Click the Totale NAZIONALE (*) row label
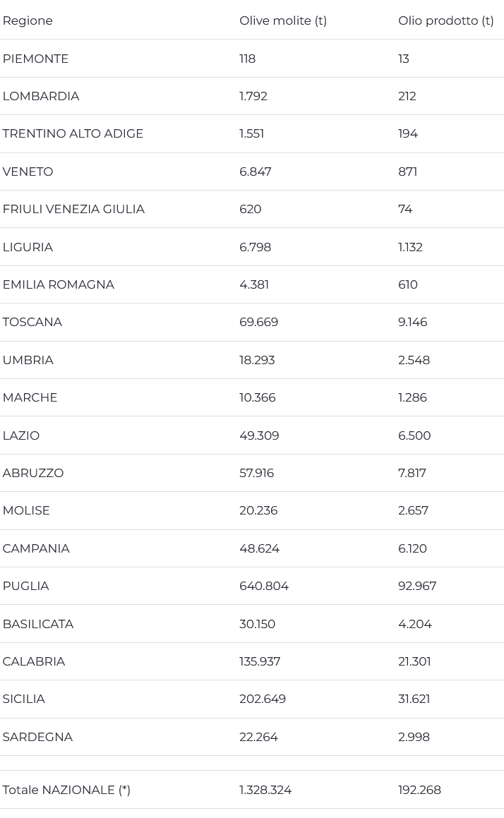This screenshot has width=504, height=818. [x=66, y=790]
